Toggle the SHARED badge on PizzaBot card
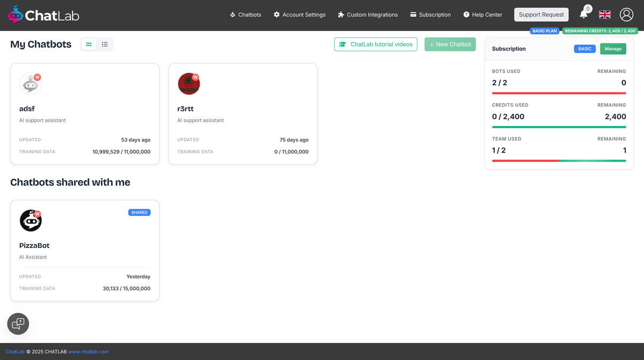Image resolution: width=644 pixels, height=360 pixels. pyautogui.click(x=139, y=212)
